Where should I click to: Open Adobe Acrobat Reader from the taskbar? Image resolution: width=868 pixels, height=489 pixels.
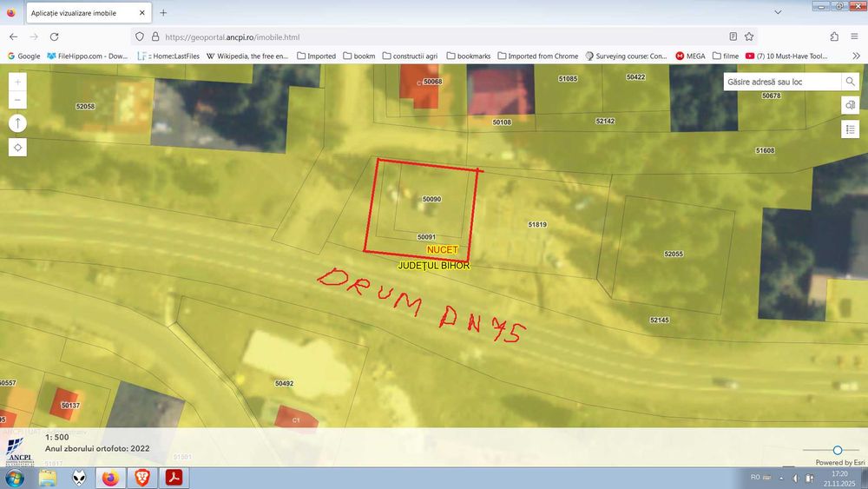pos(174,478)
